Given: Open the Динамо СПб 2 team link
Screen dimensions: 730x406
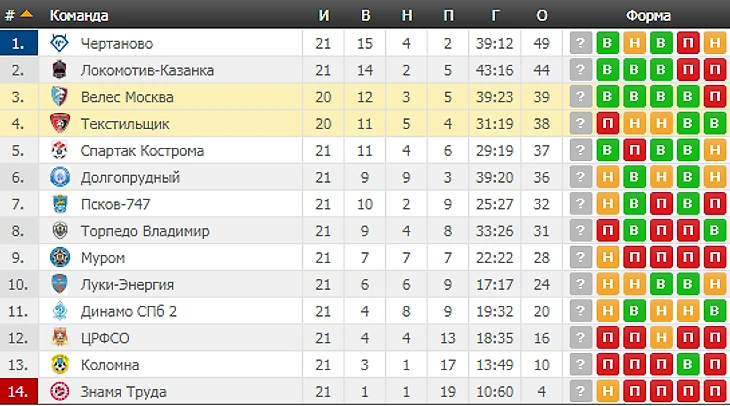Looking at the screenshot, I should point(128,311).
